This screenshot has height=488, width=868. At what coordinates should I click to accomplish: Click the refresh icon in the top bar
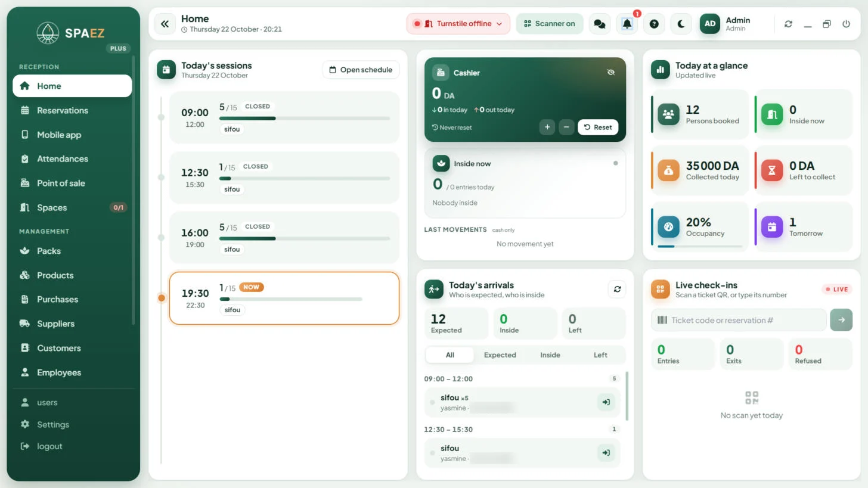coord(788,24)
